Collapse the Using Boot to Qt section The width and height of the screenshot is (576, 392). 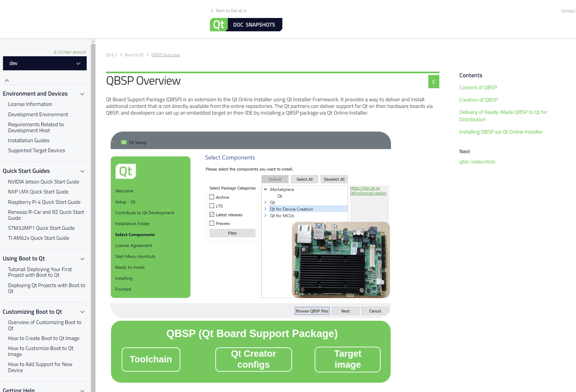click(82, 259)
